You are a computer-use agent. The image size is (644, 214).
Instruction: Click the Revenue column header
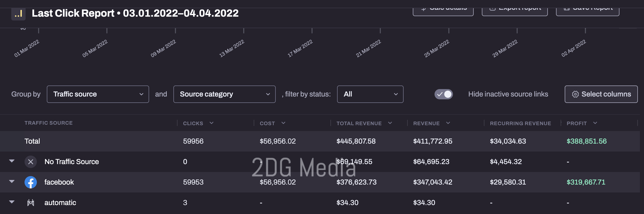[x=426, y=123]
